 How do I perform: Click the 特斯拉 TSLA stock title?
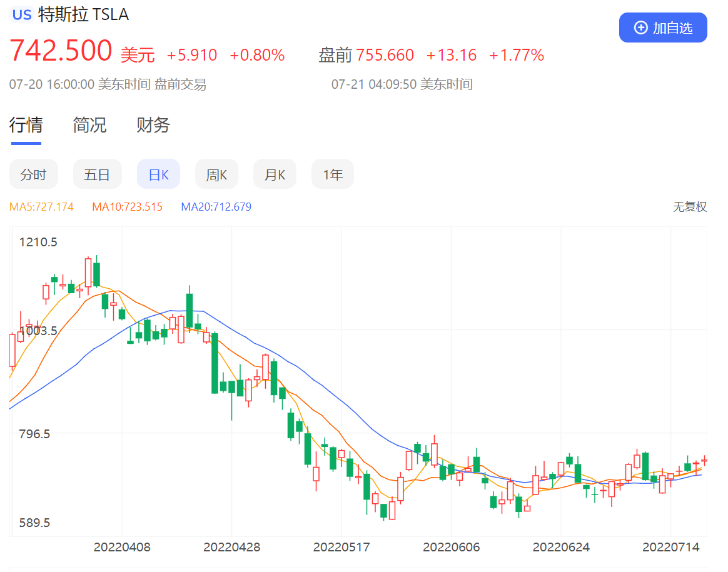click(84, 14)
